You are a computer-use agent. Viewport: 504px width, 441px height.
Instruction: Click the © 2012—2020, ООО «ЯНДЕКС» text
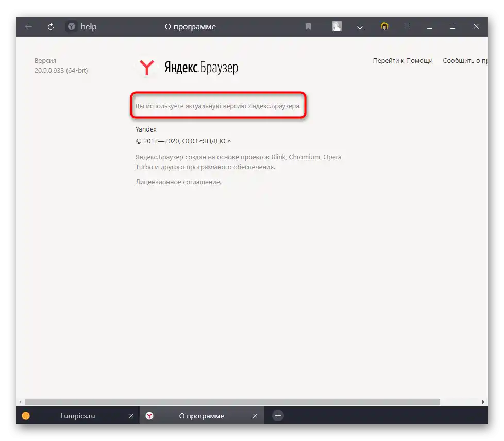183,141
